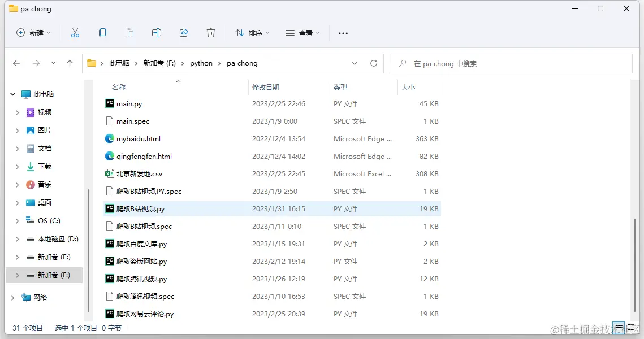
Task: Click the Excel icon of 北京新发地.csv
Action: pos(109,173)
